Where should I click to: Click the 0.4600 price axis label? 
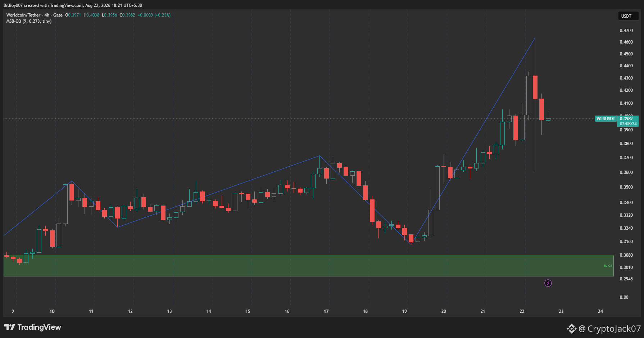click(x=626, y=42)
